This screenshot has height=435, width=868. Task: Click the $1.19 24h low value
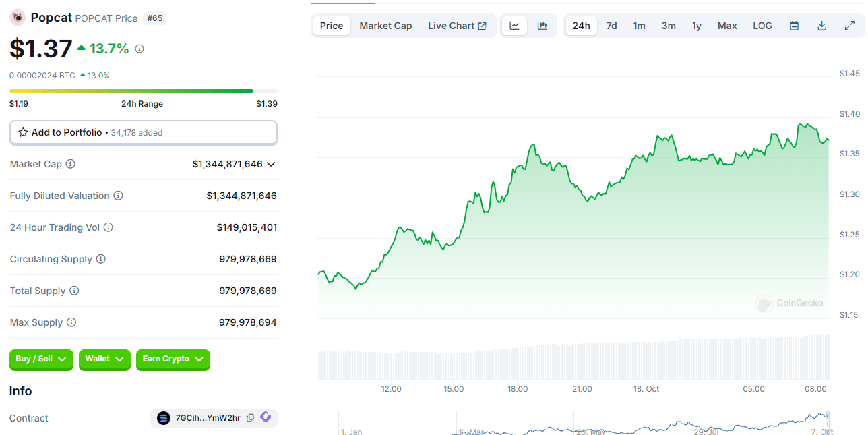(19, 104)
